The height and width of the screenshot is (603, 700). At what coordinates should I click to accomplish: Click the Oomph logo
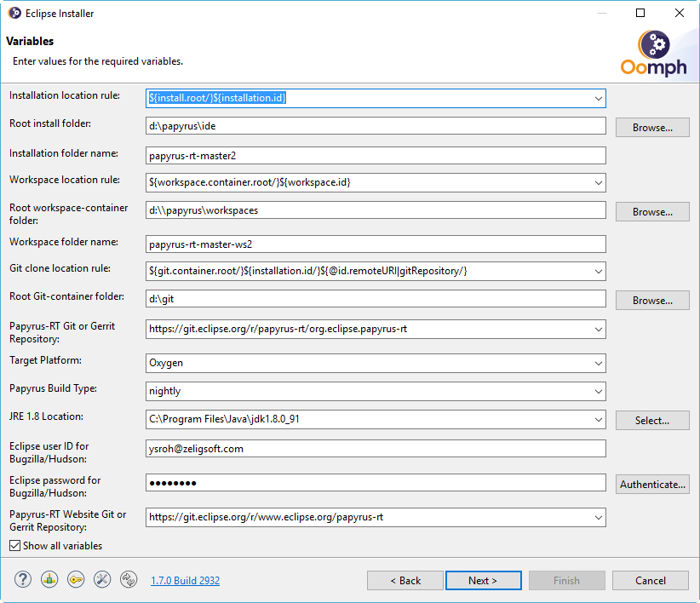pyautogui.click(x=653, y=53)
